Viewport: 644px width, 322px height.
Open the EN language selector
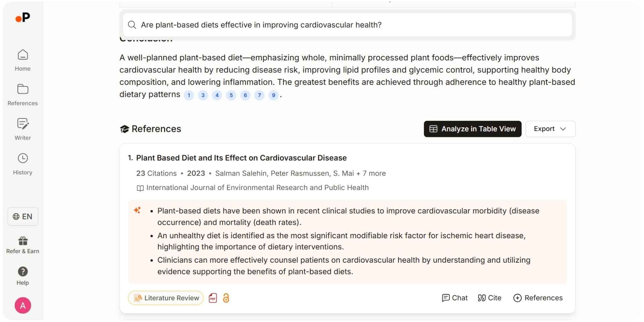click(23, 217)
